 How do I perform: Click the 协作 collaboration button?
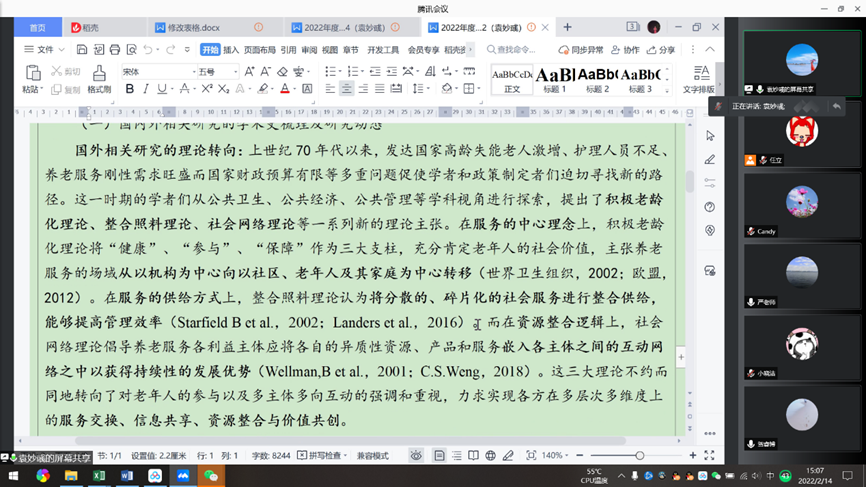pos(624,49)
